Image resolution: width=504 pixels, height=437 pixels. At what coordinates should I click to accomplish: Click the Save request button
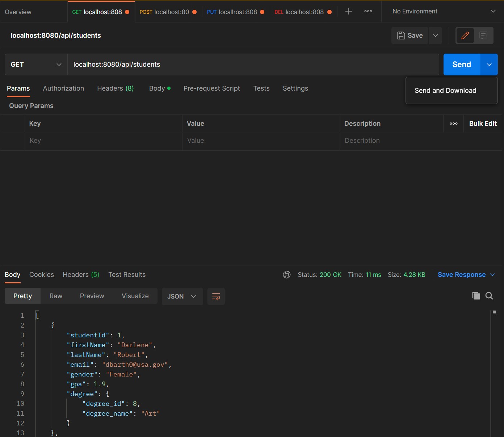click(410, 36)
